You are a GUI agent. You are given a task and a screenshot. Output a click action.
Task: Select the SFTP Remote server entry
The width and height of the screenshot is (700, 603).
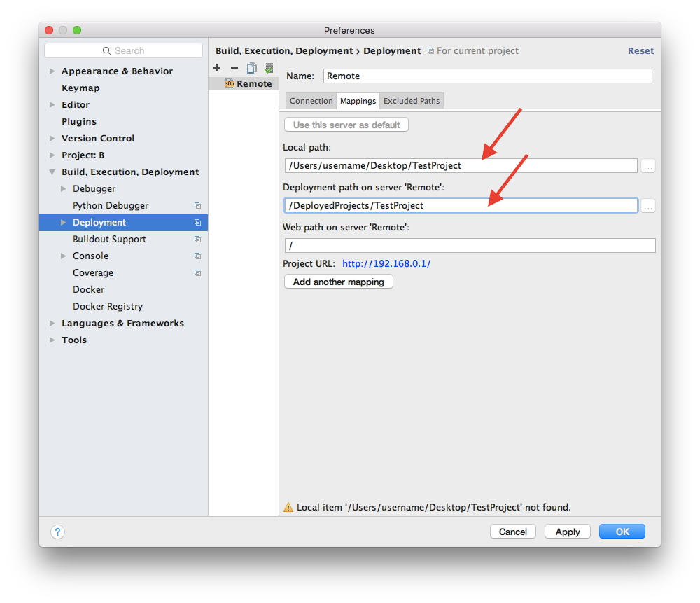(248, 83)
